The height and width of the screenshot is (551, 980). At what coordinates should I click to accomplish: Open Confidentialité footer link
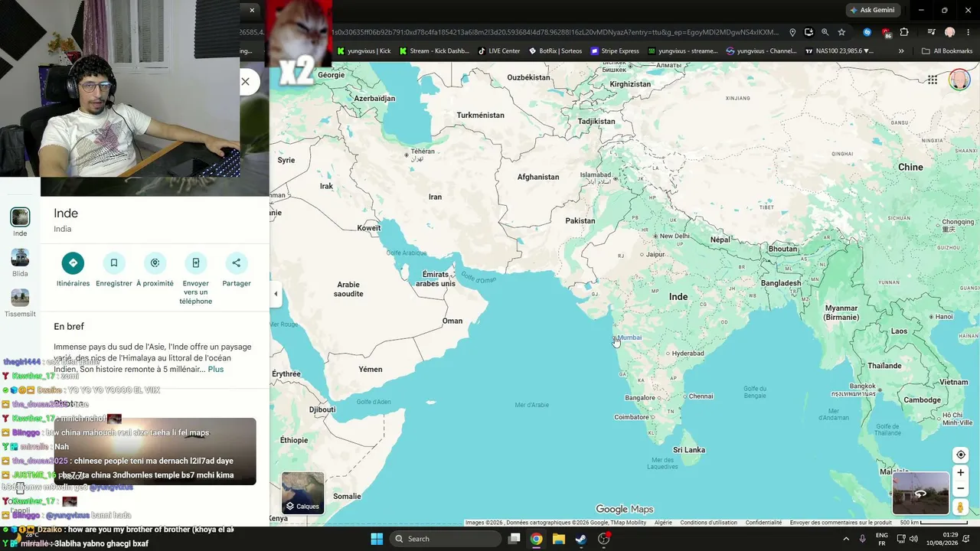763,523
